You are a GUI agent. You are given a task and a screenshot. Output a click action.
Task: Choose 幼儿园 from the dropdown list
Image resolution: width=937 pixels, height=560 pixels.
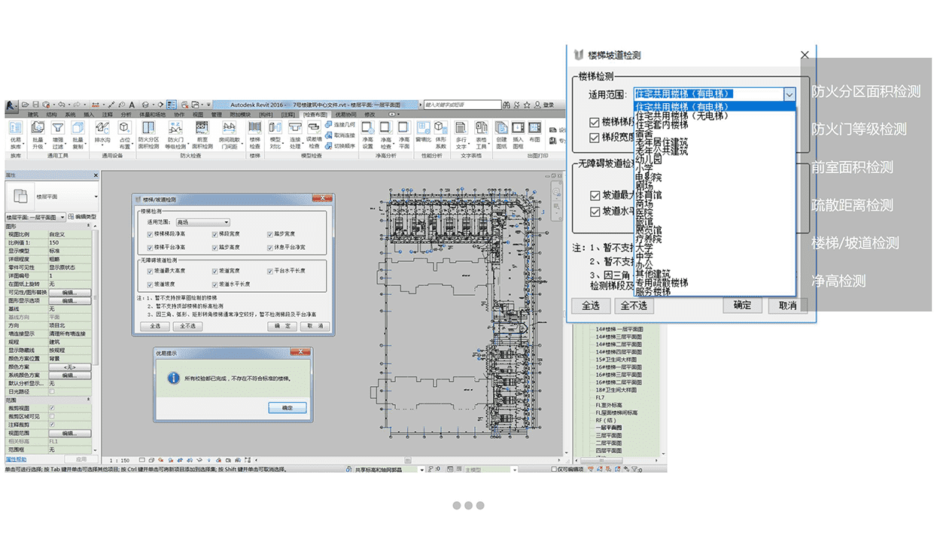648,160
